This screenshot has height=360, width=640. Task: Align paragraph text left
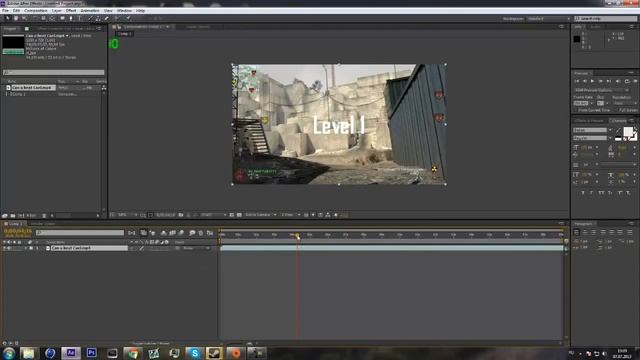coord(577,232)
